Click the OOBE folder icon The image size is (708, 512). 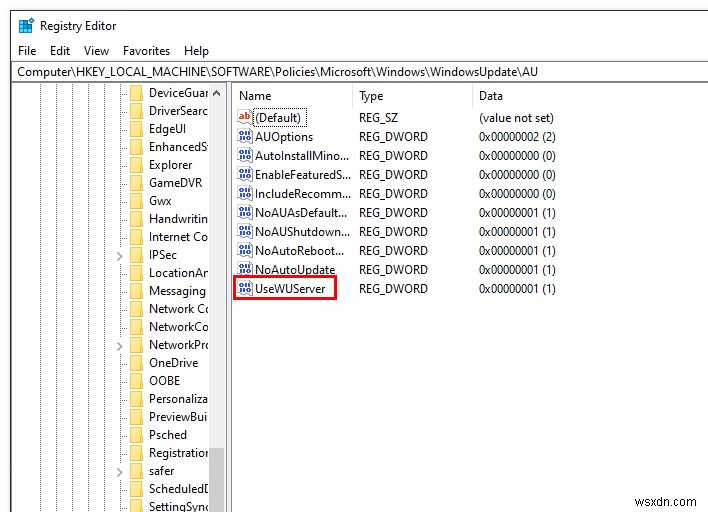[136, 381]
